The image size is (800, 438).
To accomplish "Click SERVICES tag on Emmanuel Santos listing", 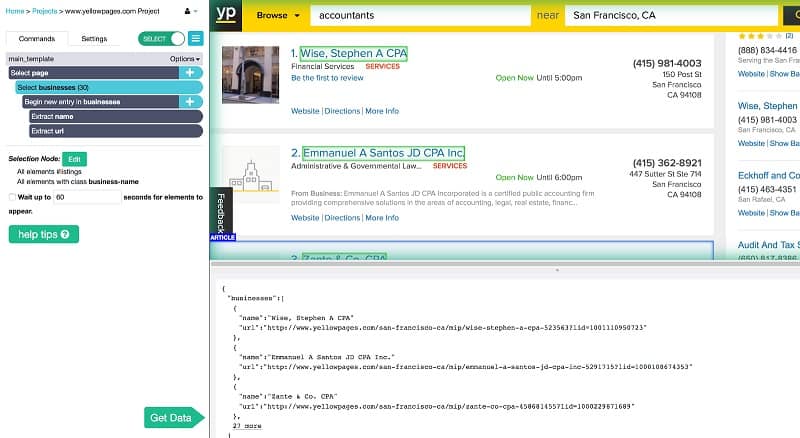I will [450, 166].
